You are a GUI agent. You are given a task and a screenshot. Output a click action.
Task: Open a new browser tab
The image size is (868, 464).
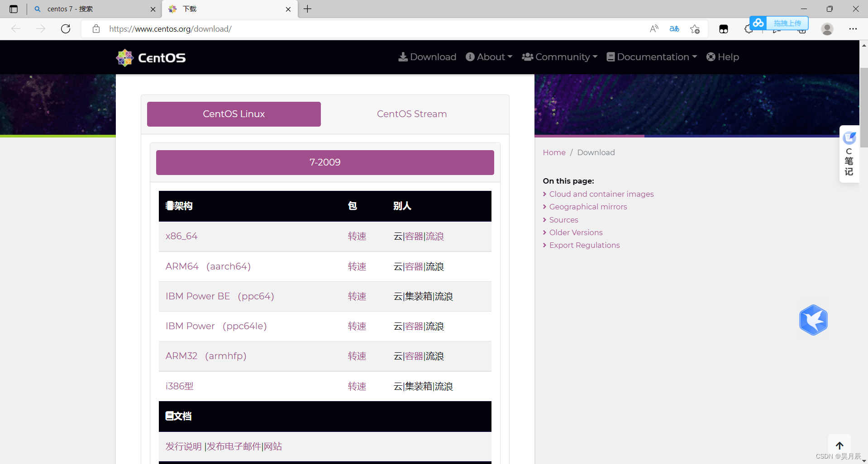(308, 9)
